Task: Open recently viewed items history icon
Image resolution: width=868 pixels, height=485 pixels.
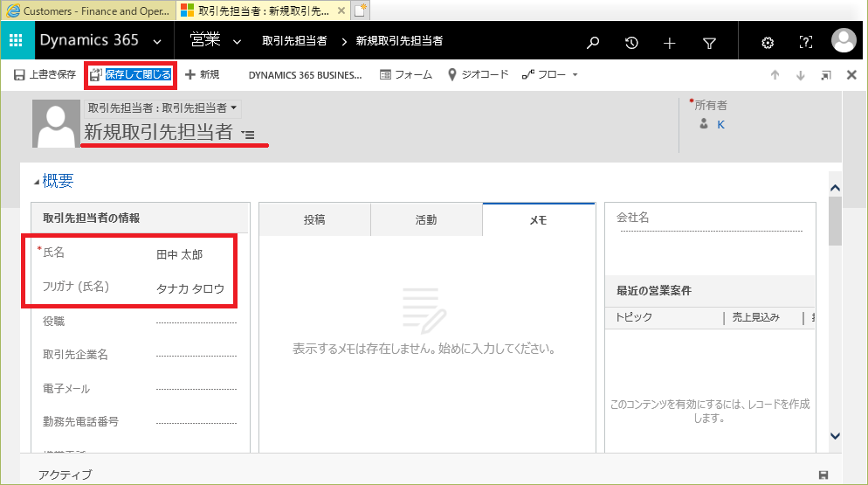Action: 631,42
